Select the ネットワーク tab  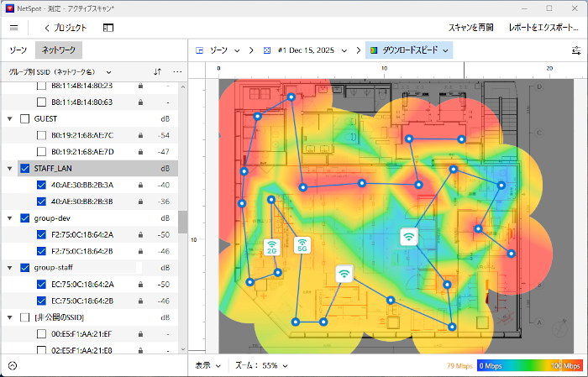(59, 50)
